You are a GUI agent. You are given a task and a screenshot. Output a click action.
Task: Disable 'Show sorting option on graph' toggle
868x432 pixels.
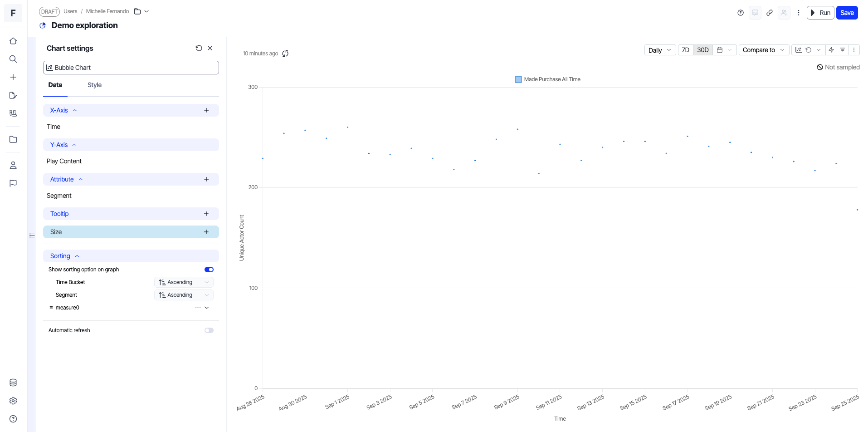coord(209,270)
